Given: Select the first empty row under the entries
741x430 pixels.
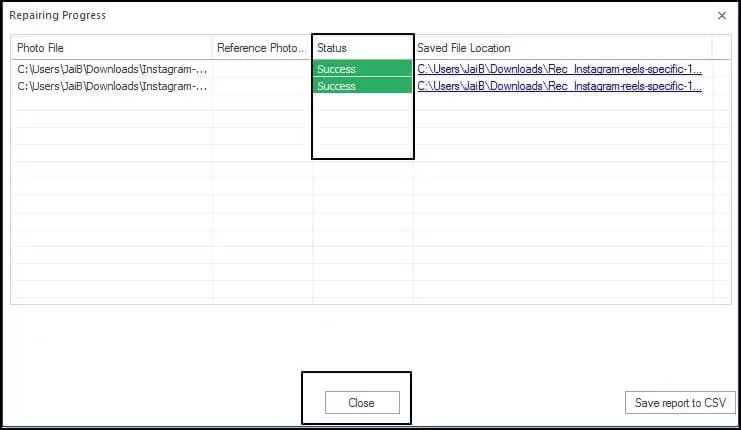Looking at the screenshot, I should tap(371, 102).
